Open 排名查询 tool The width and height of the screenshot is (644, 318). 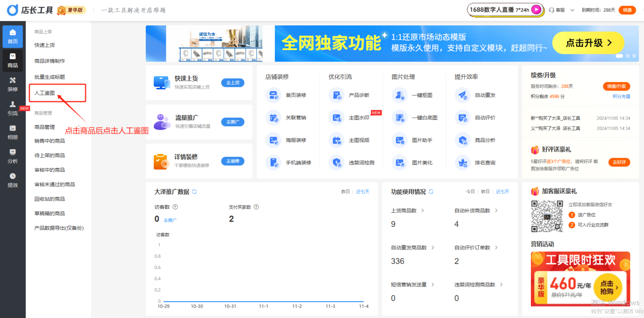point(475,163)
